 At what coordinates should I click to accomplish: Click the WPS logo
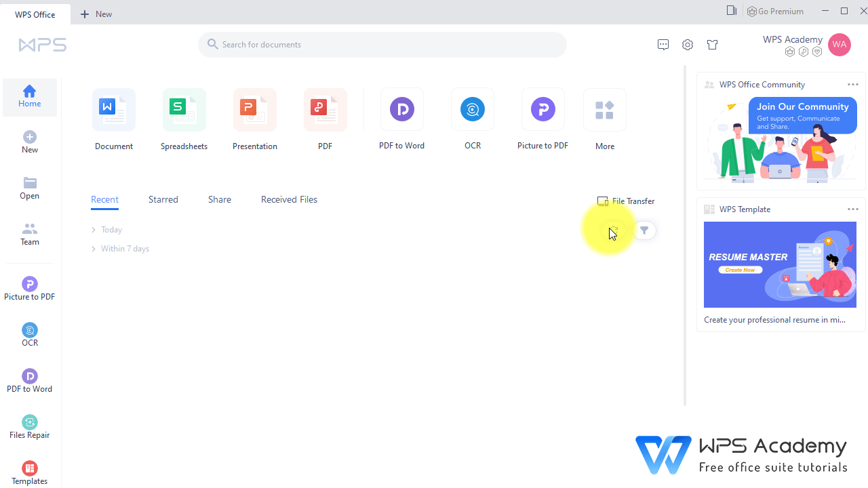(43, 45)
